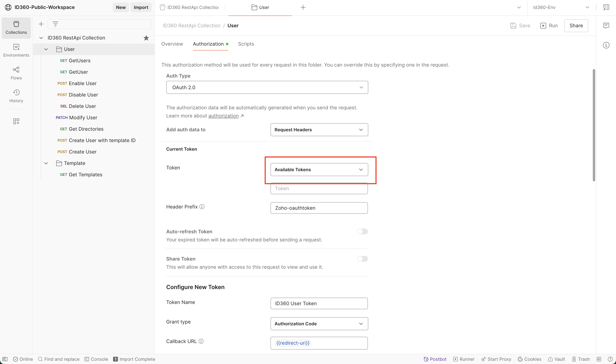616x364 pixels.
Task: Collapse the ID360 RestApi Collection tree
Action: coord(41,38)
